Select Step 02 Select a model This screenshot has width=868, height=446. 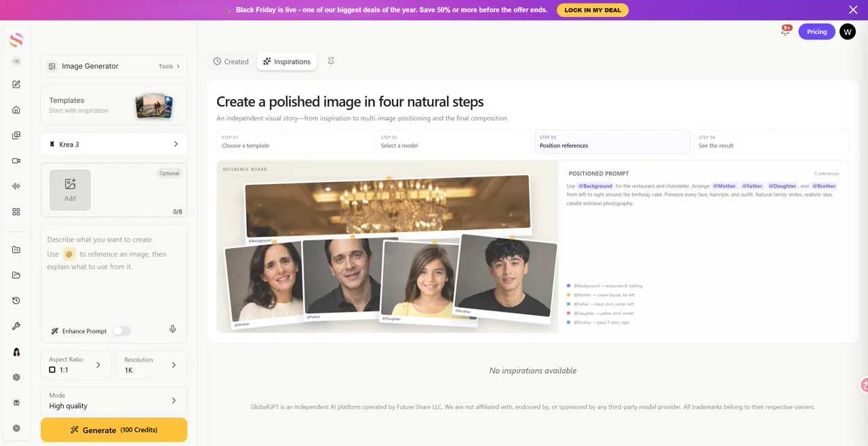(453, 142)
